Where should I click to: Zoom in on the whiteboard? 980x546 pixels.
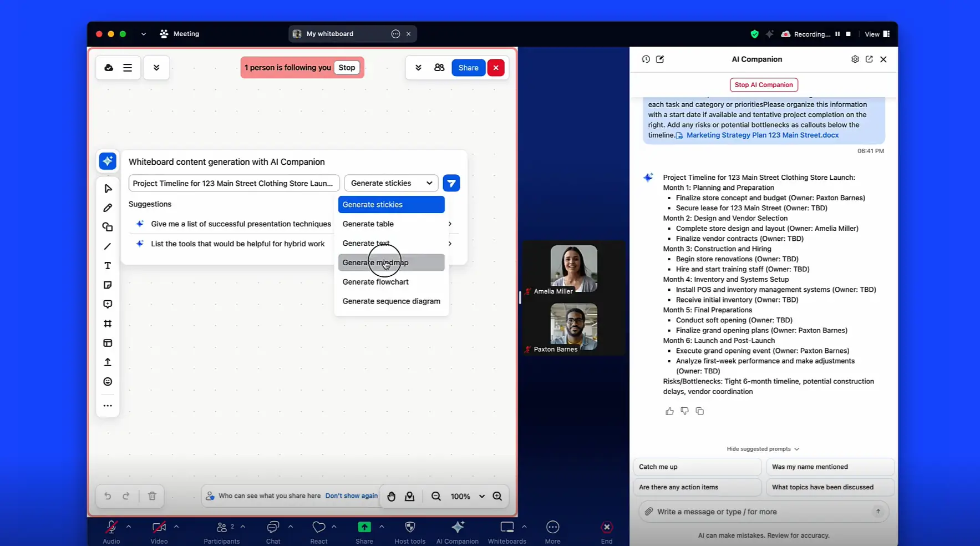coord(497,496)
